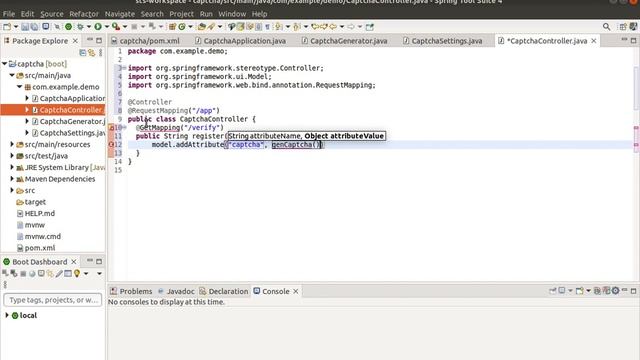This screenshot has width=640, height=360.
Task: Switch to the CaptchaGenerator.java tab
Action: tap(344, 41)
